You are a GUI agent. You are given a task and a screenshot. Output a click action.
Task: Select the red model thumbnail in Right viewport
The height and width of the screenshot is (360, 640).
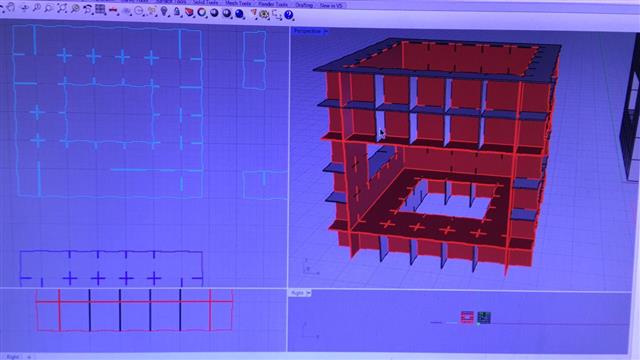point(467,317)
